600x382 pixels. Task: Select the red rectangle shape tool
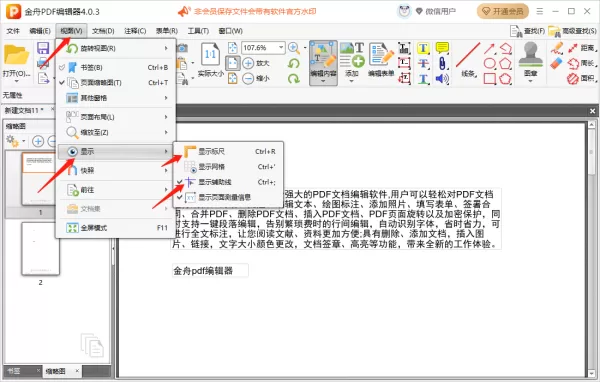coord(489,79)
